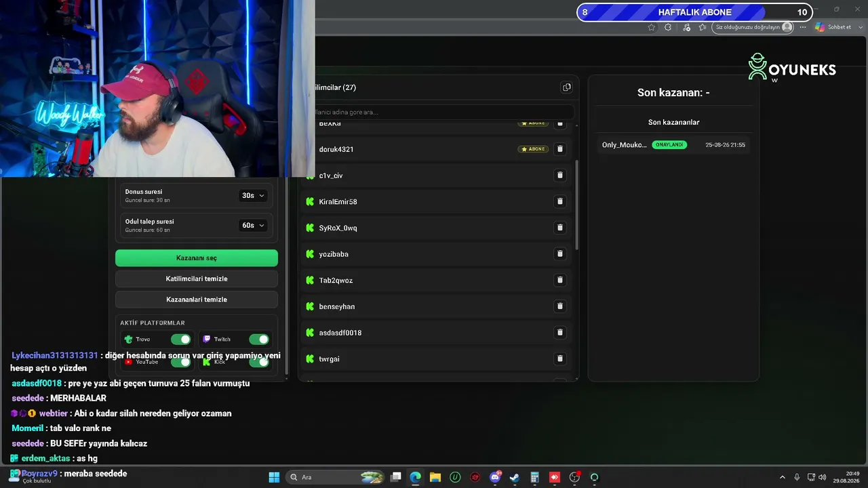868x488 pixels.
Task: Click the Katilimcilari temizle button
Action: click(197, 279)
